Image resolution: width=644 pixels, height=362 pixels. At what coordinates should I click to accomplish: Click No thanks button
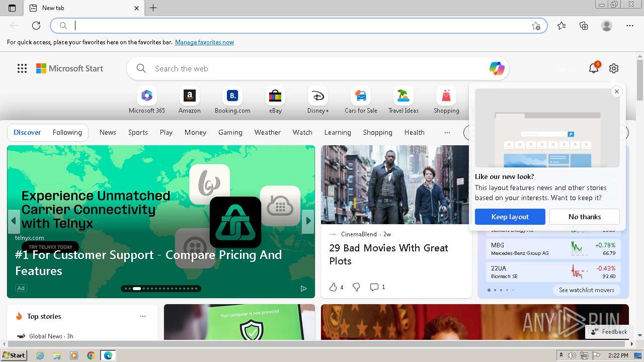(x=585, y=217)
